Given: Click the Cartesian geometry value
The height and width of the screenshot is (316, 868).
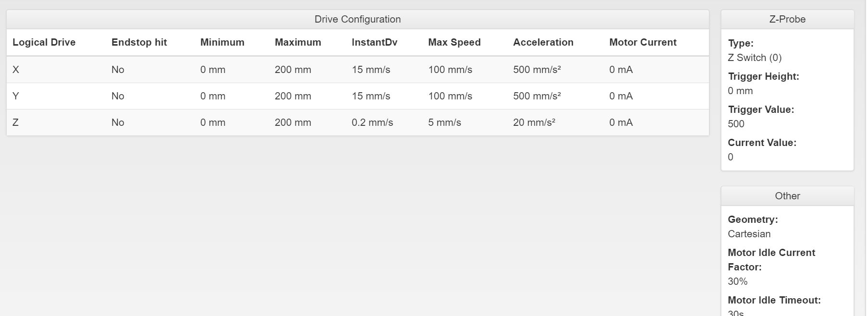Looking at the screenshot, I should [749, 234].
